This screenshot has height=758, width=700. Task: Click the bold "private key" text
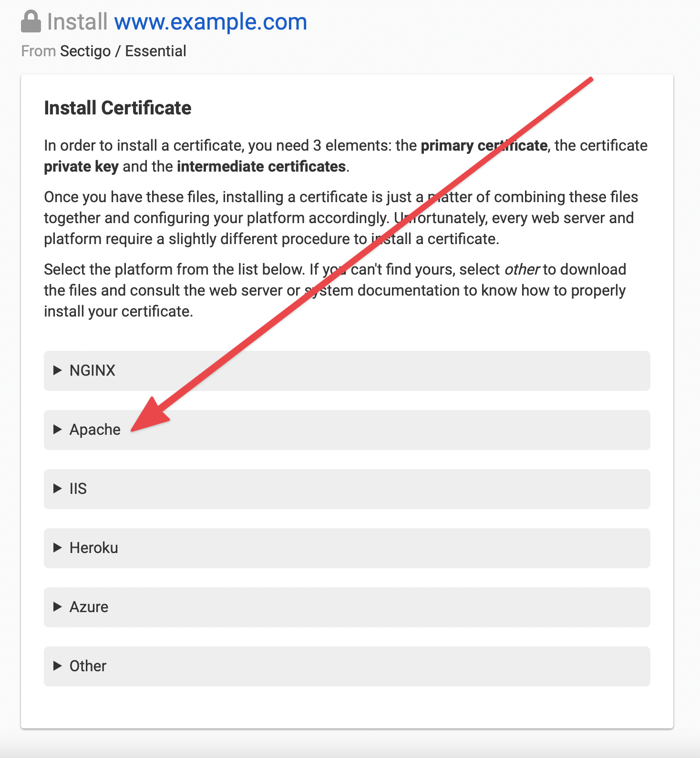81,166
